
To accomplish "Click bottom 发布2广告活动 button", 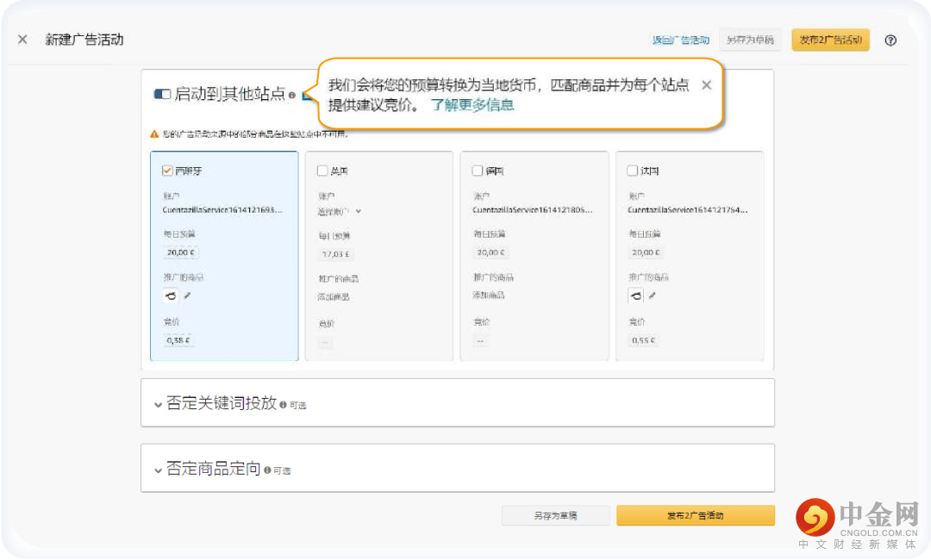I will coord(695,515).
